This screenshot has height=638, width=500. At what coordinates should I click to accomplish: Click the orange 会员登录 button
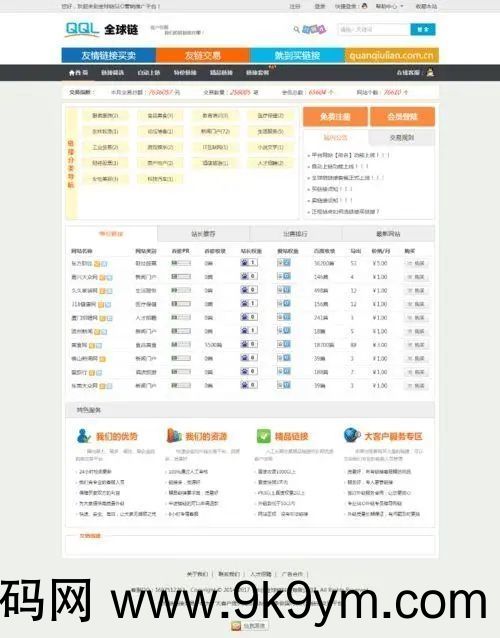coord(402,117)
